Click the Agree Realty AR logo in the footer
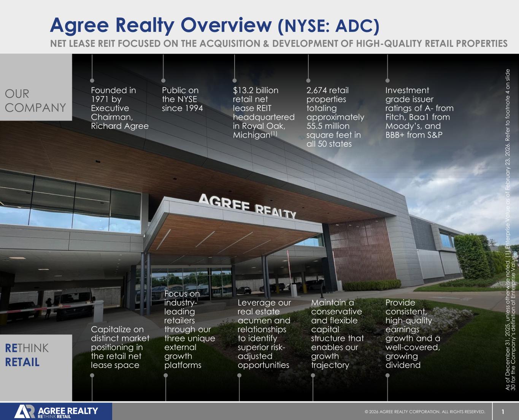 click(56, 412)
